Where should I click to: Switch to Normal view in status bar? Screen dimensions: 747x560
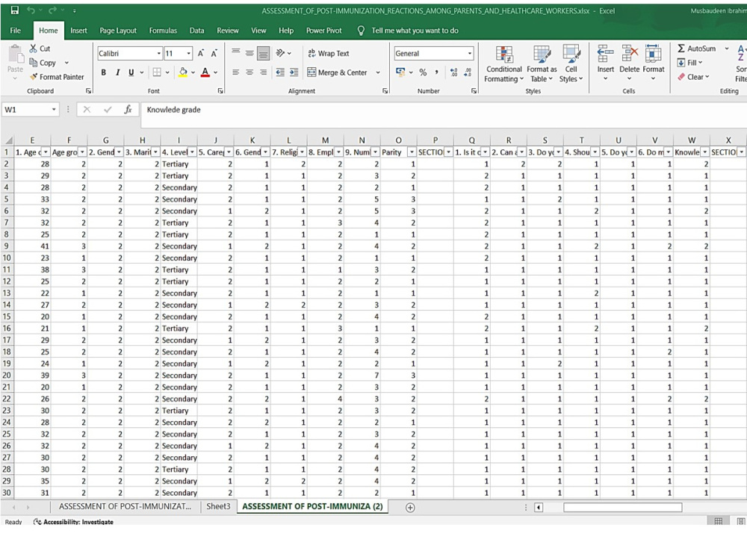[x=719, y=521]
